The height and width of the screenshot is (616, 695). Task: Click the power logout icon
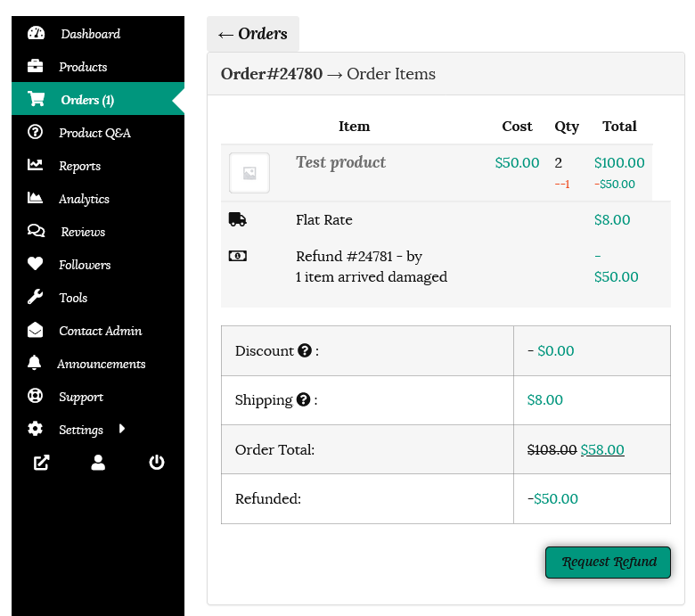[x=157, y=463]
